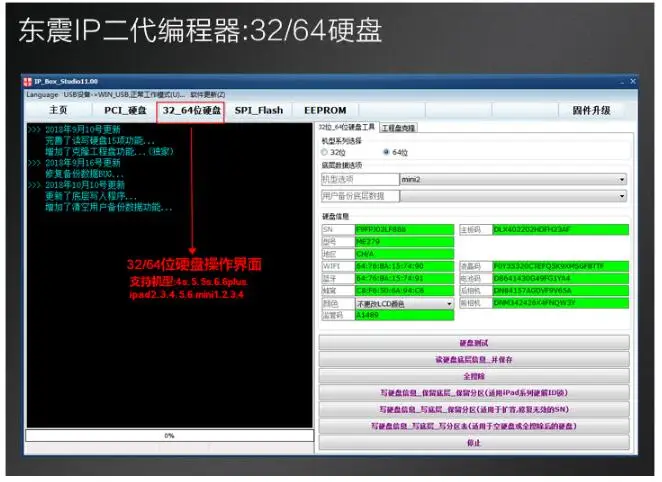
Task: Open the 软件更新(Z) menu
Action: point(208,95)
